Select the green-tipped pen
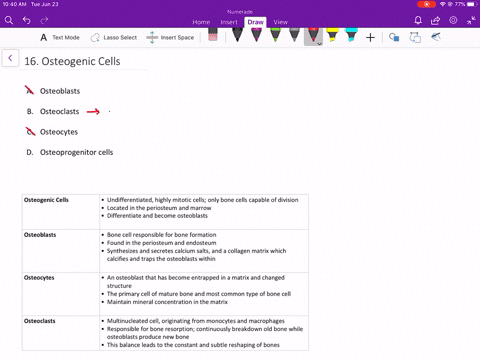 point(275,35)
